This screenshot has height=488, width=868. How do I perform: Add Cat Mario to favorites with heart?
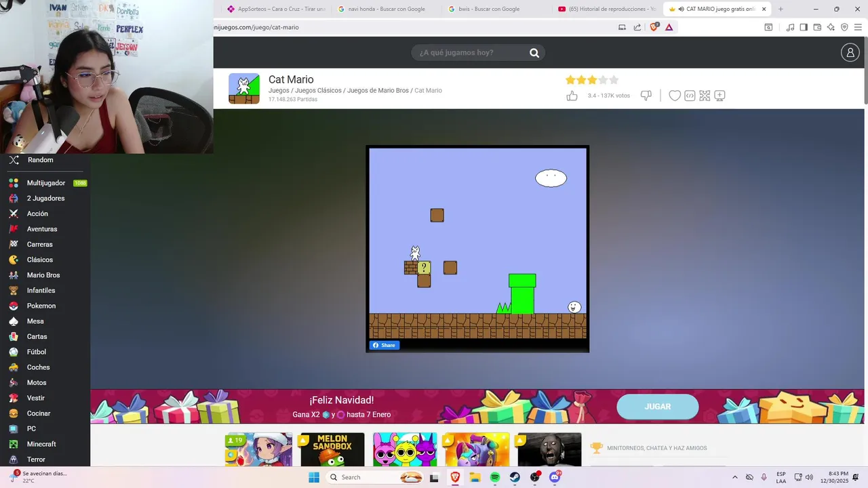point(675,96)
